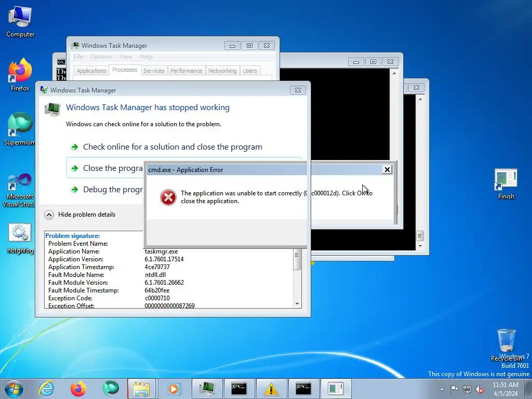This screenshot has height=399, width=532.
Task: Maximize the first cmd console window
Action: coord(373,62)
